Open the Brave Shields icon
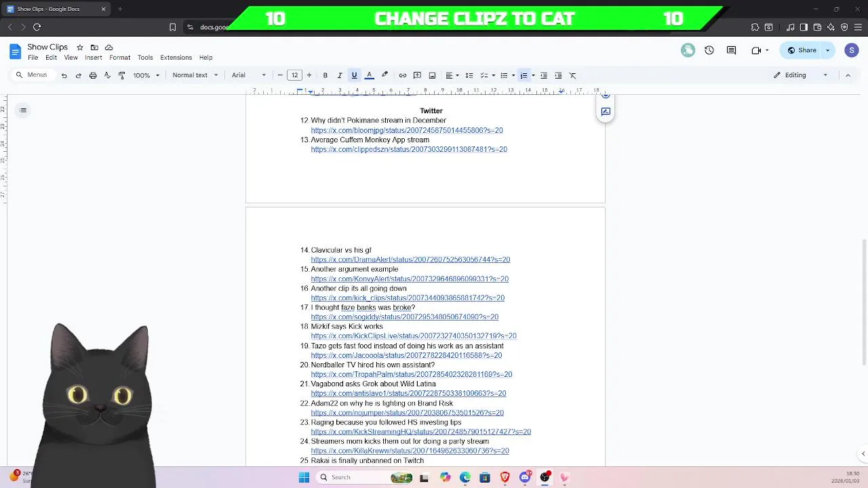 844,27
